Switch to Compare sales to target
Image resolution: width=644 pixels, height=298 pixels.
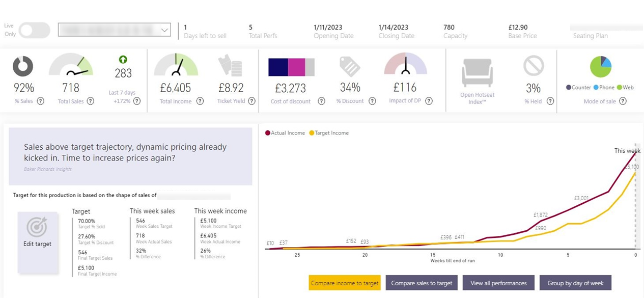click(422, 283)
